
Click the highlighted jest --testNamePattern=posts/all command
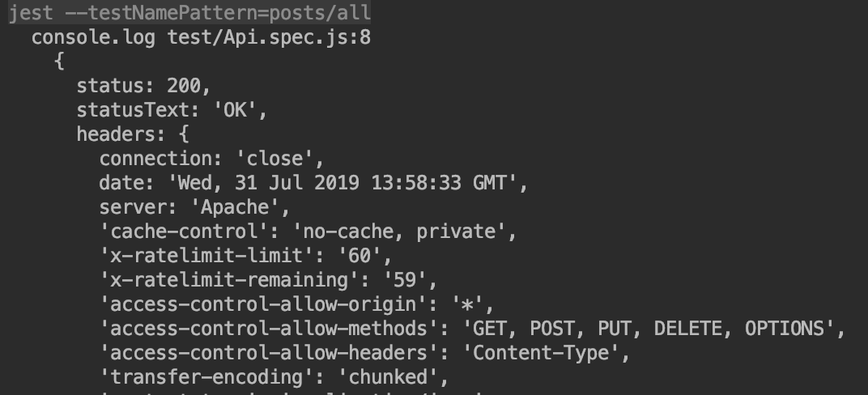coord(189,13)
